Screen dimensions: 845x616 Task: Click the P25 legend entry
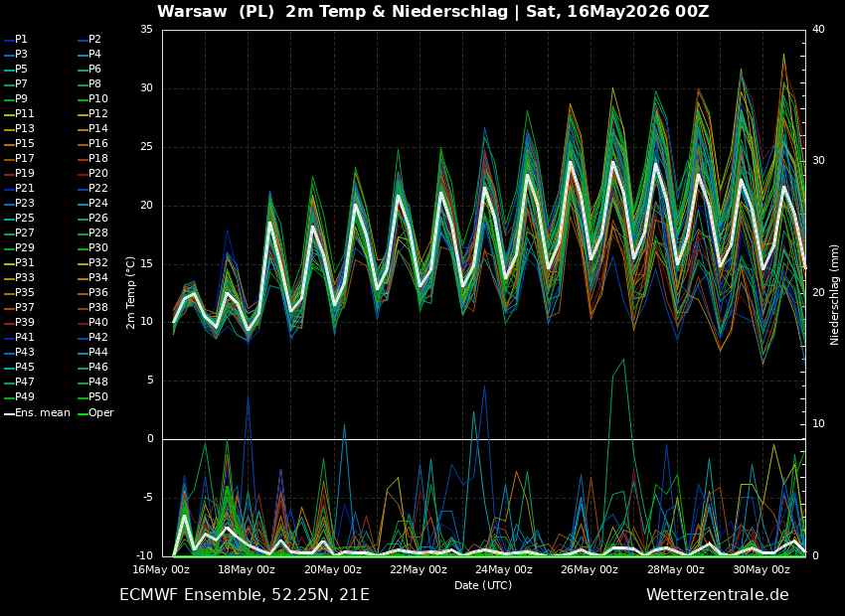click(x=19, y=218)
